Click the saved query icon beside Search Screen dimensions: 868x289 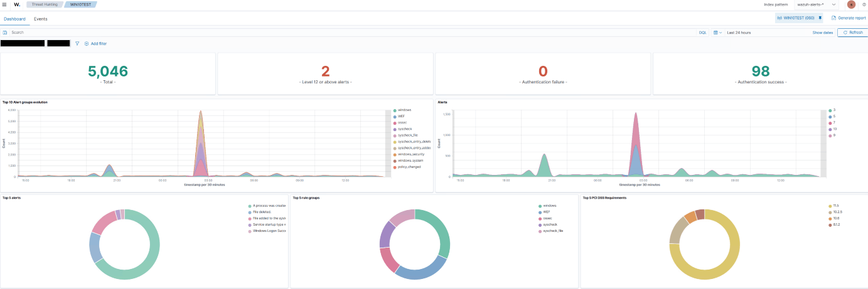point(5,32)
